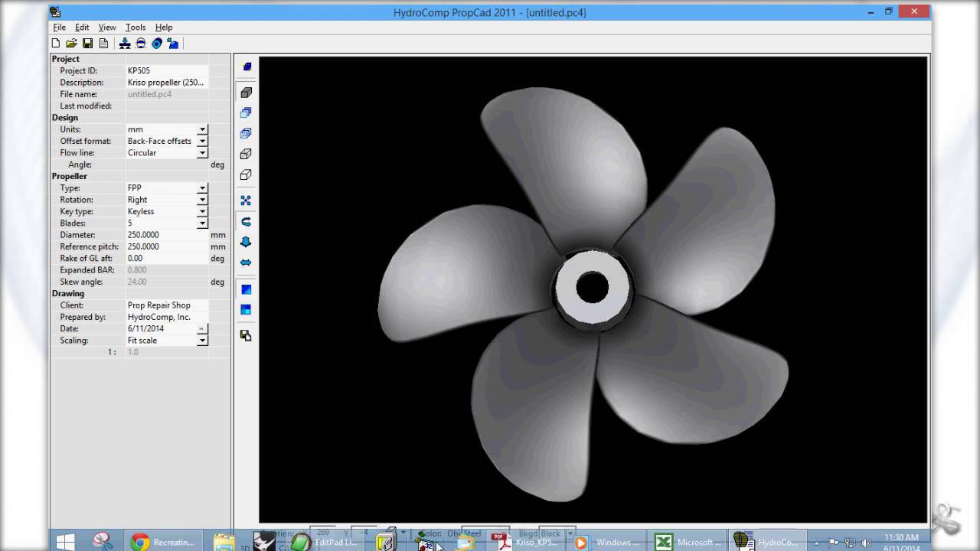Screen dimensions: 980x551
Task: Select the fit-to-view crossed arrows icon
Action: [x=246, y=200]
